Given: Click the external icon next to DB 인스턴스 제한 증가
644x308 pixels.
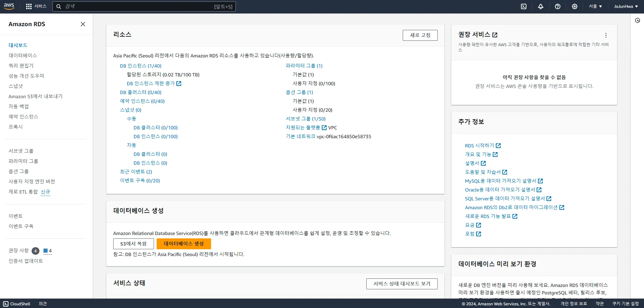Looking at the screenshot, I should click(x=179, y=84).
